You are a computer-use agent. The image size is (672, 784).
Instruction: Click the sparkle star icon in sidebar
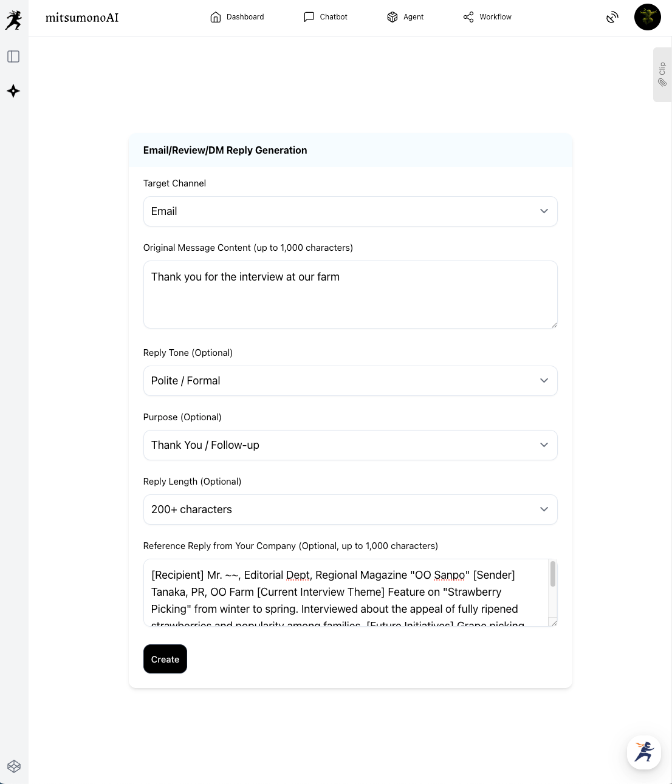pyautogui.click(x=13, y=91)
